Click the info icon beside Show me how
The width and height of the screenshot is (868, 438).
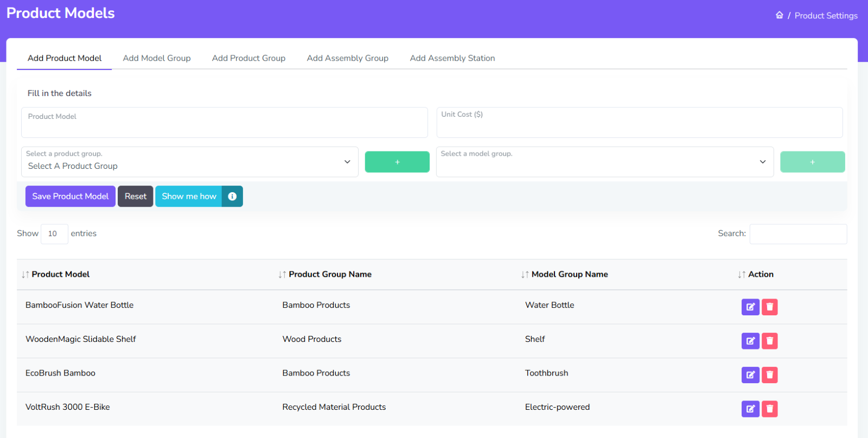pos(232,196)
